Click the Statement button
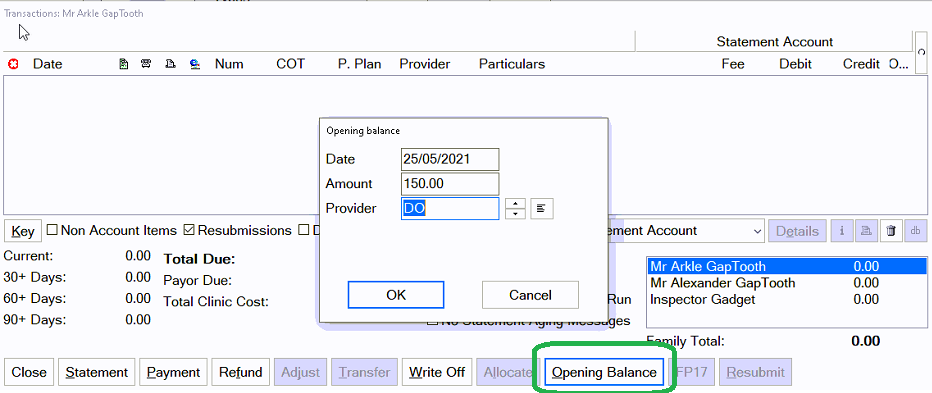 coord(97,373)
